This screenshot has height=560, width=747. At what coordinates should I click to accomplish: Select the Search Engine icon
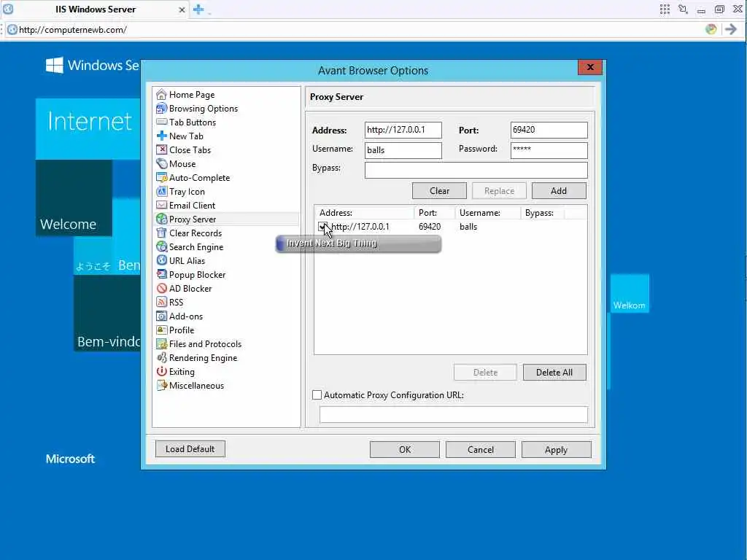tap(161, 246)
